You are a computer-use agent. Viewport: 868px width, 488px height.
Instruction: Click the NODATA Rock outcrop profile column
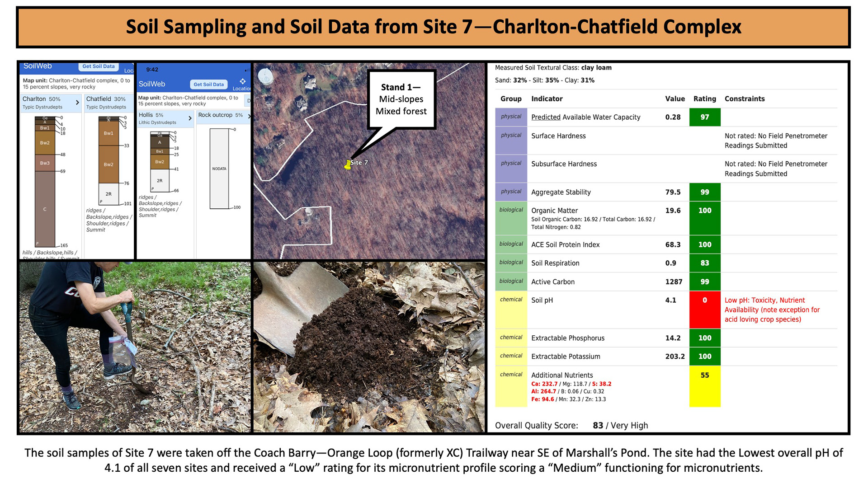tap(219, 169)
